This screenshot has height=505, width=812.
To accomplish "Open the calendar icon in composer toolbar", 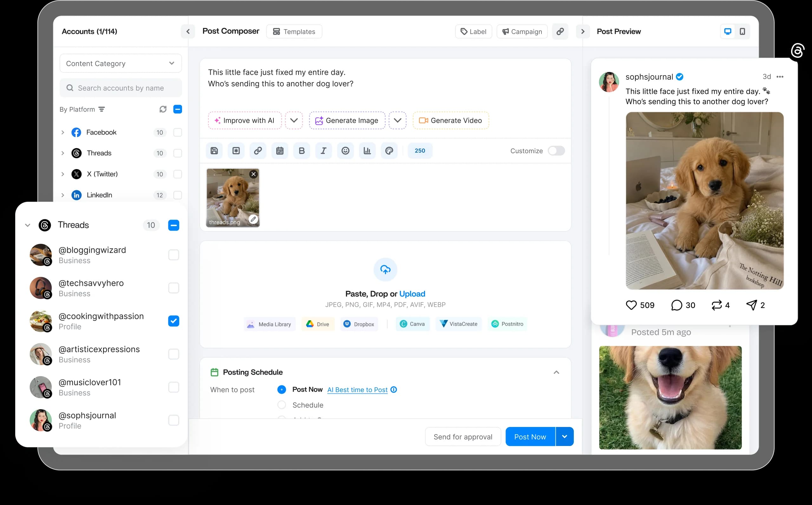I will tap(280, 151).
